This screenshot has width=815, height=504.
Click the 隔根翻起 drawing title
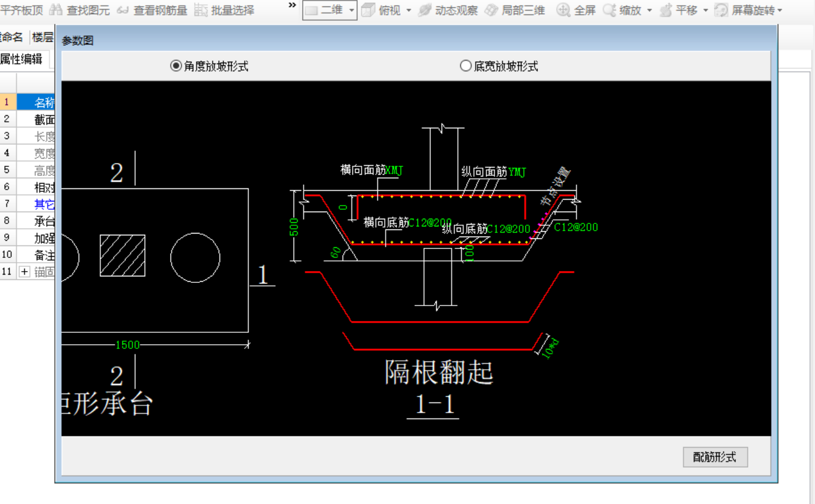pos(439,373)
